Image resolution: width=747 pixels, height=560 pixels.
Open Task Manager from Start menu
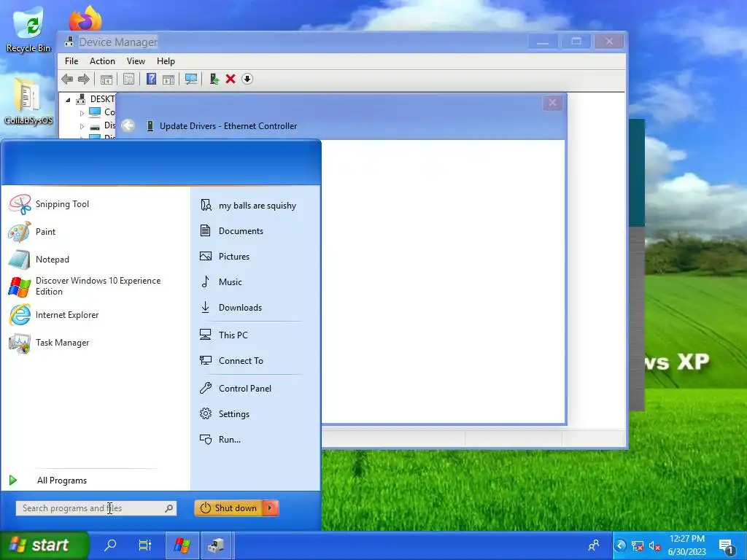click(x=49, y=343)
